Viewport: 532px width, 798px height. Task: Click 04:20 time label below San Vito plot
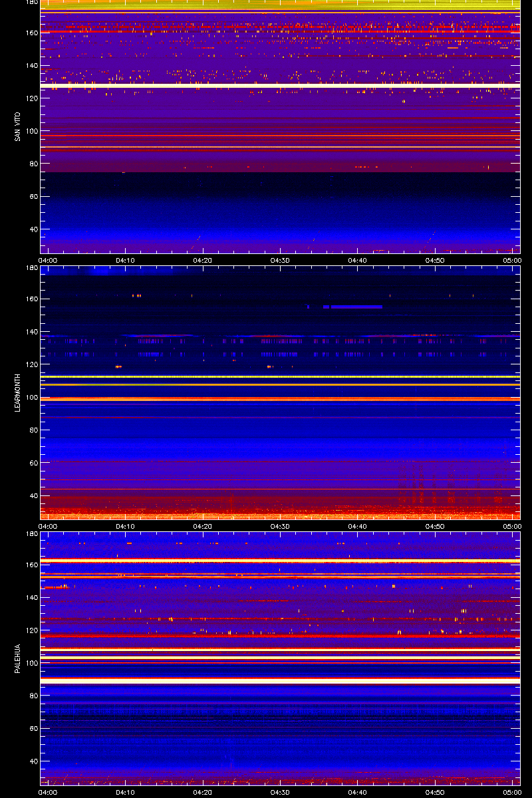pos(203,260)
